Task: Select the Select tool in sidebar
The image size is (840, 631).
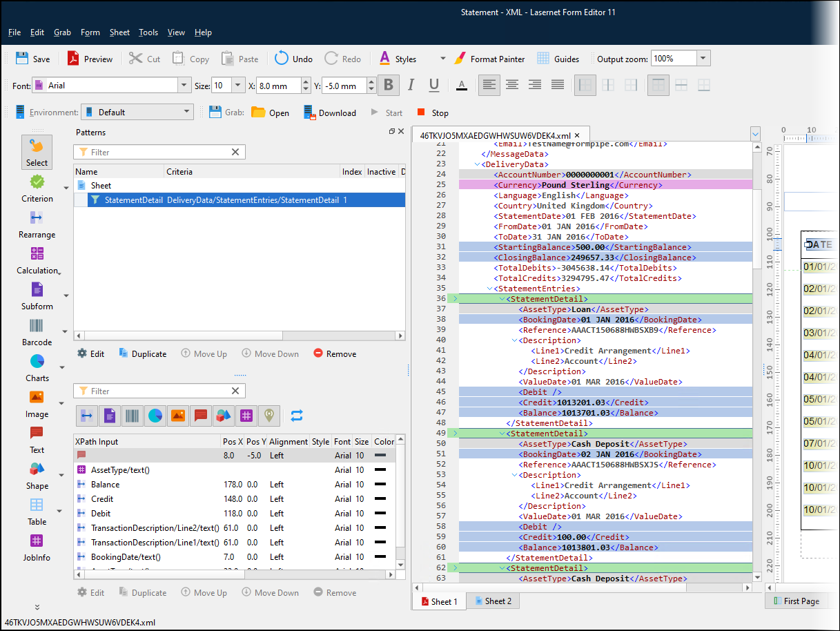Action: pyautogui.click(x=37, y=152)
